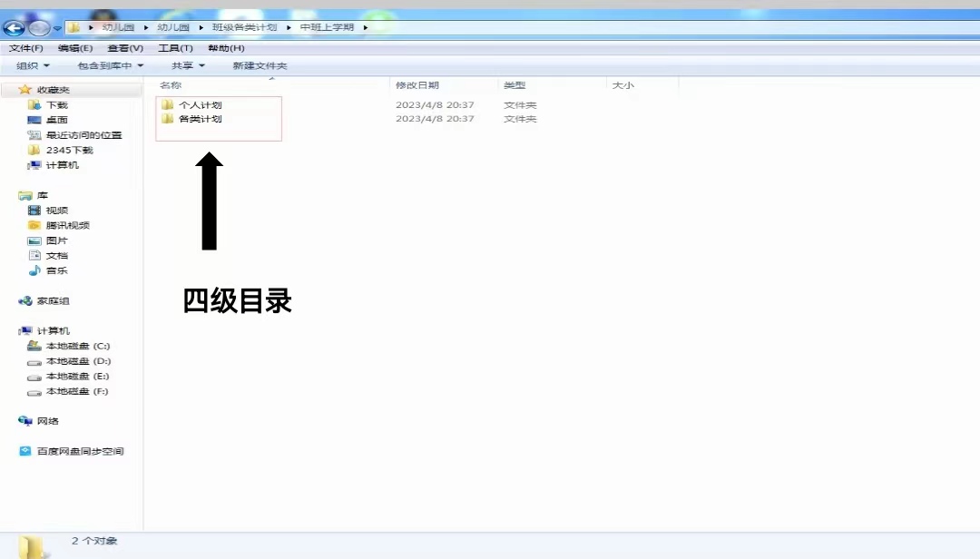Screen dimensions: 980x559
Task: Select 本地磁盘 (E:) in the sidebar
Action: click(77, 377)
